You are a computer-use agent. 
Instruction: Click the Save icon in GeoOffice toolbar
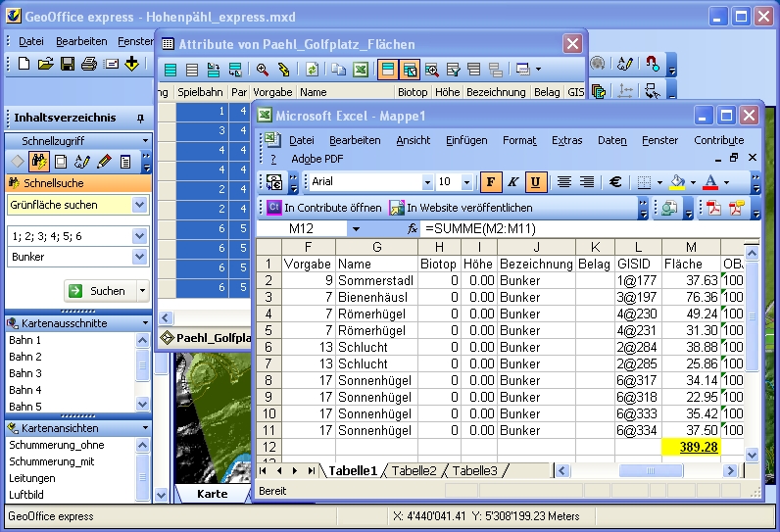click(x=68, y=64)
